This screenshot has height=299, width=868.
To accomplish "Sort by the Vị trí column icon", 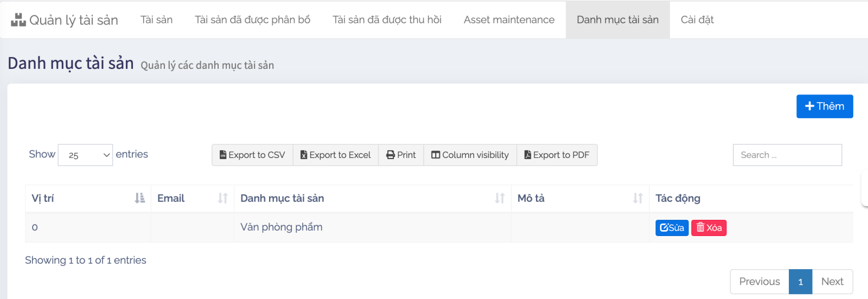I will click(x=139, y=199).
